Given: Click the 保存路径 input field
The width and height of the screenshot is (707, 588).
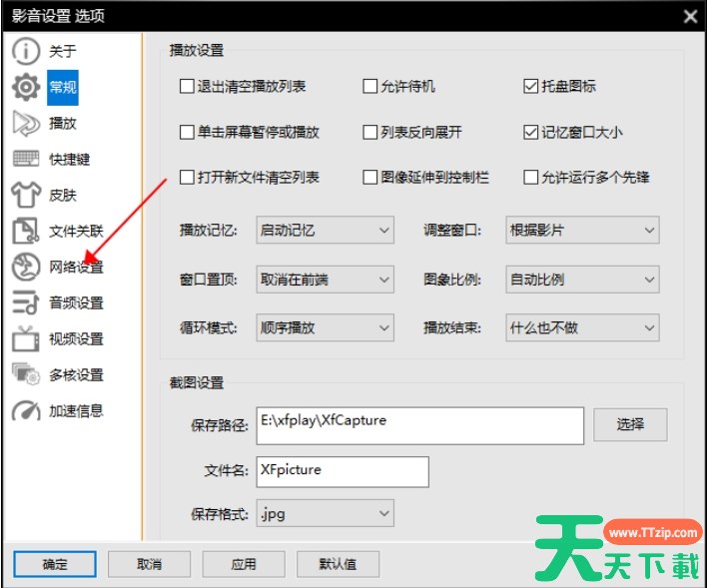Looking at the screenshot, I should pos(420,425).
